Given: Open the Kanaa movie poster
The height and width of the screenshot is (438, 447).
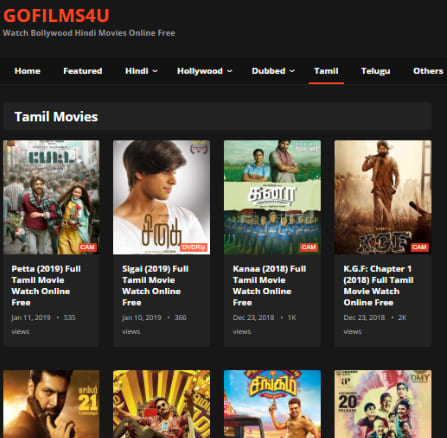Looking at the screenshot, I should click(272, 197).
